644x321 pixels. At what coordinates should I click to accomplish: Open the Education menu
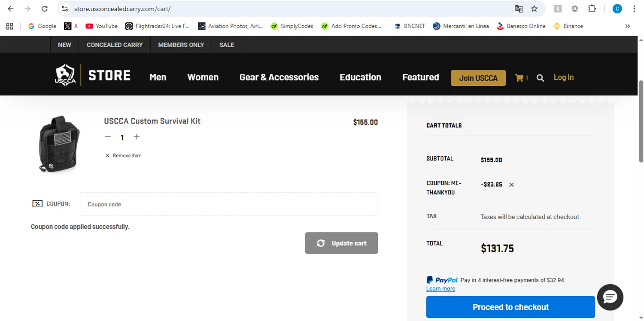(360, 77)
